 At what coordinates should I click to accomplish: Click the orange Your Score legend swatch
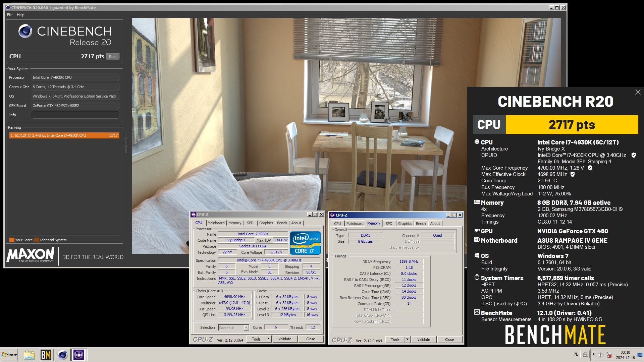[x=12, y=240]
